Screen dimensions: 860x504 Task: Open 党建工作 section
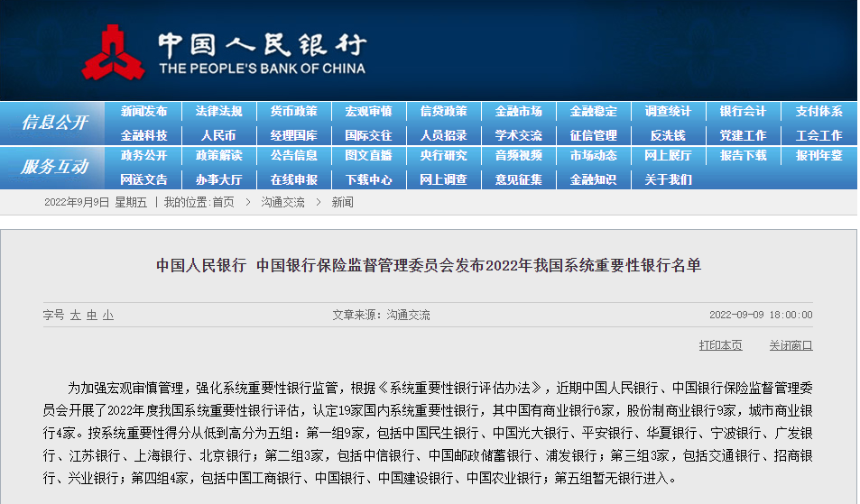[x=744, y=135]
